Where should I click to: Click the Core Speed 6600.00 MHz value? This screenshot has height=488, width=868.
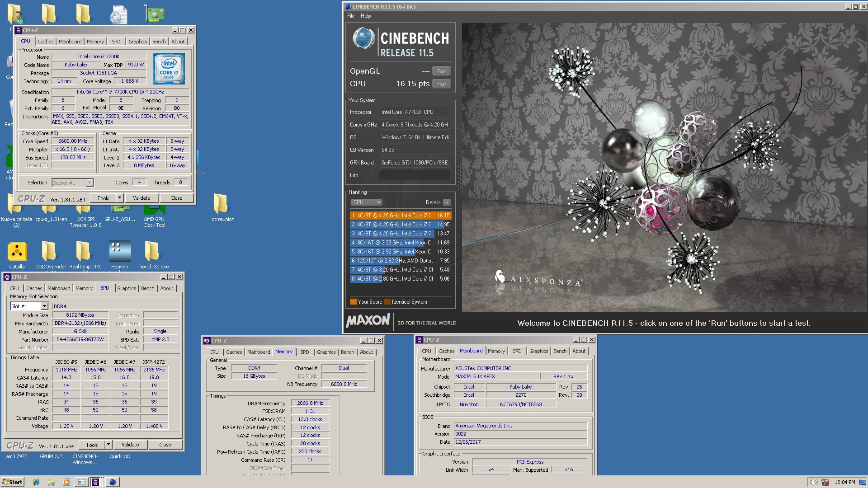pyautogui.click(x=73, y=141)
